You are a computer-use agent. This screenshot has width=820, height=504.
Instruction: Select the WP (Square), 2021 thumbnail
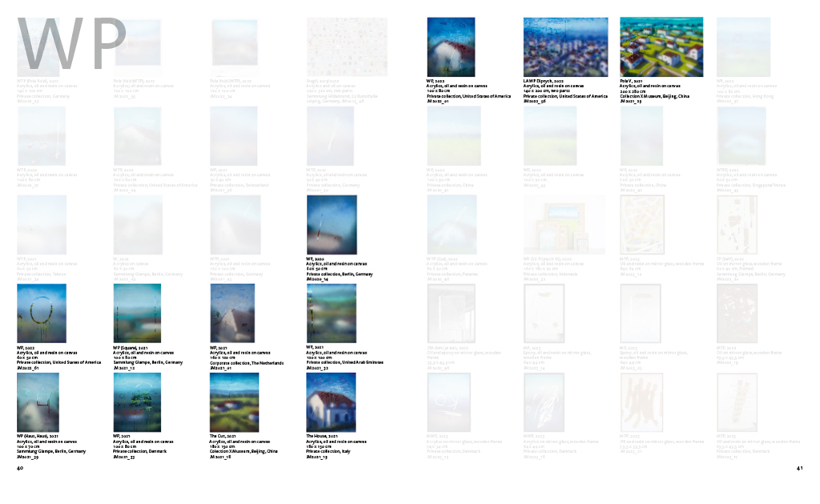pos(137,314)
